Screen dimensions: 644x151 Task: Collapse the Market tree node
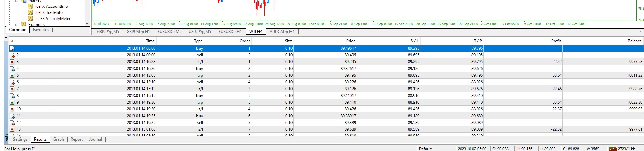pos(17,1)
